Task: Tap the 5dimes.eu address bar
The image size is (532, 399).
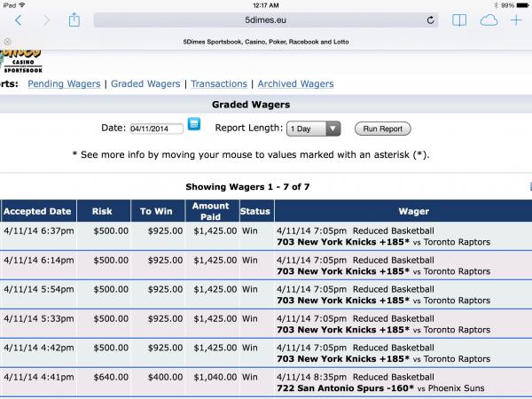Action: pyautogui.click(x=266, y=20)
